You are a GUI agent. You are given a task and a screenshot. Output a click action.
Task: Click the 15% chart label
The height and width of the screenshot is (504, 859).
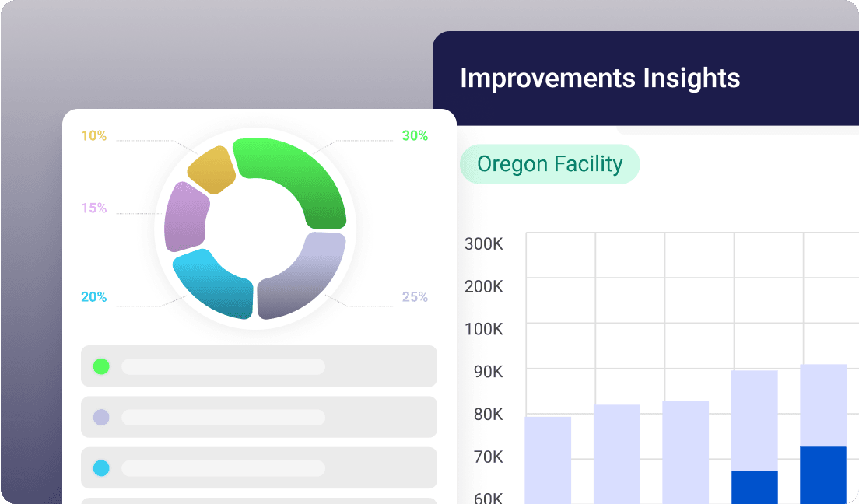point(94,208)
